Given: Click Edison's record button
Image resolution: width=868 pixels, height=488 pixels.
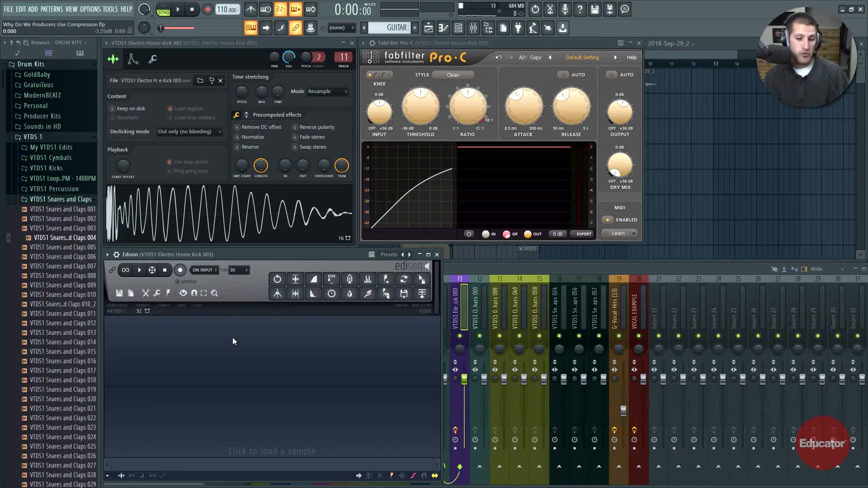Looking at the screenshot, I should pyautogui.click(x=180, y=270).
